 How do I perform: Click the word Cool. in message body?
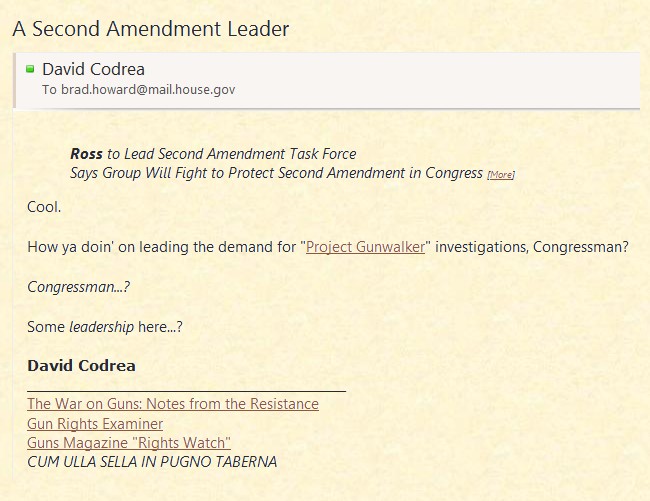point(44,207)
